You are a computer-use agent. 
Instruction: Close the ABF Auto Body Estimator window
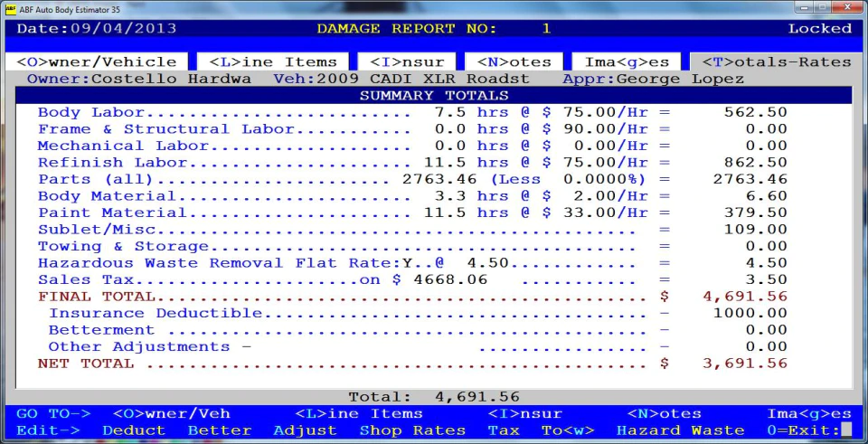tap(847, 7)
